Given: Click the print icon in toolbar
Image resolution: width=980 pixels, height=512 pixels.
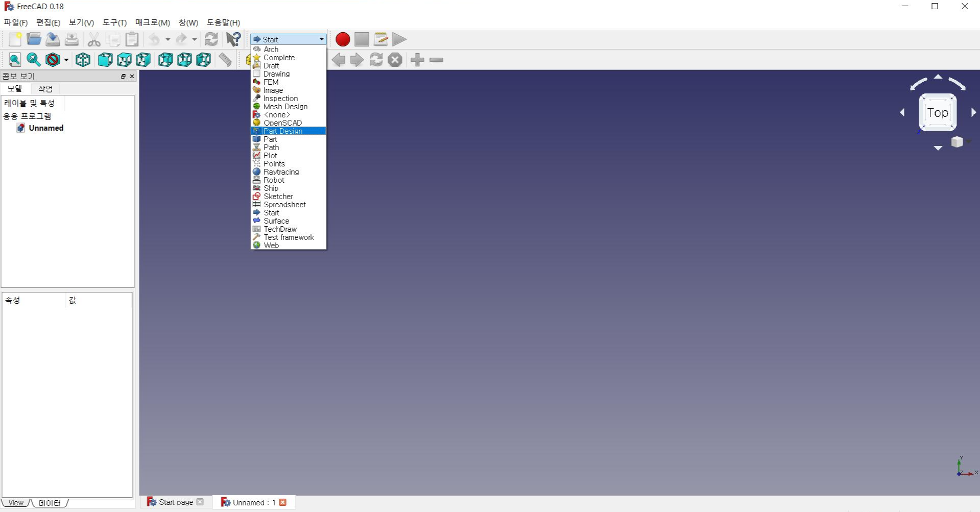Looking at the screenshot, I should click(x=71, y=39).
